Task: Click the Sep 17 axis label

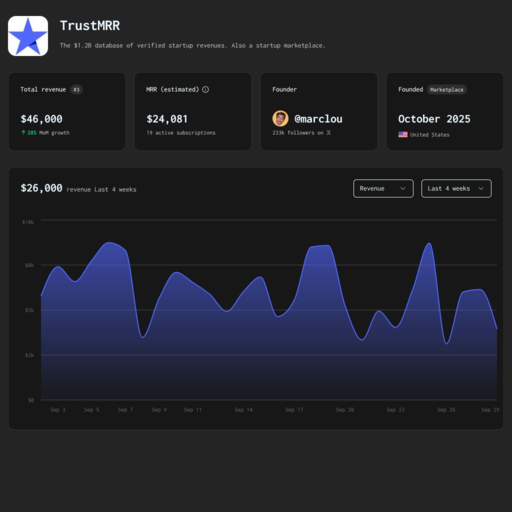Action: (294, 409)
